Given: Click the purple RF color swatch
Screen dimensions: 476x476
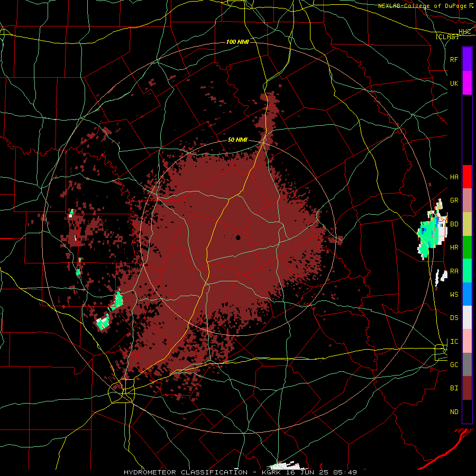Looking at the screenshot, I should pyautogui.click(x=467, y=59).
